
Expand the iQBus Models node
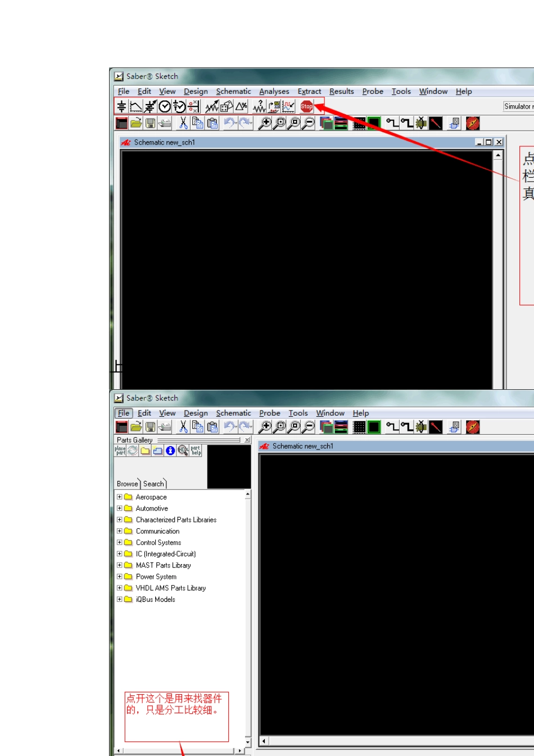119,599
